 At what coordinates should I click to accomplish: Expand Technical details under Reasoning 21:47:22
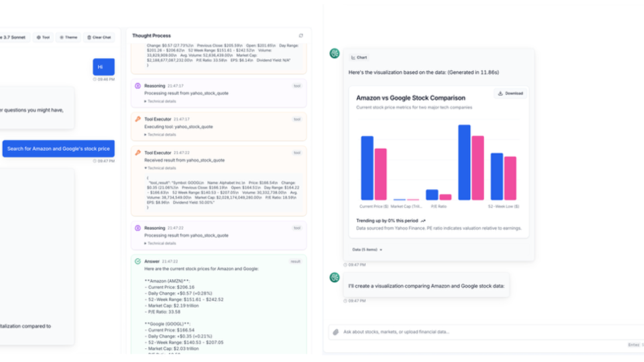pos(160,243)
